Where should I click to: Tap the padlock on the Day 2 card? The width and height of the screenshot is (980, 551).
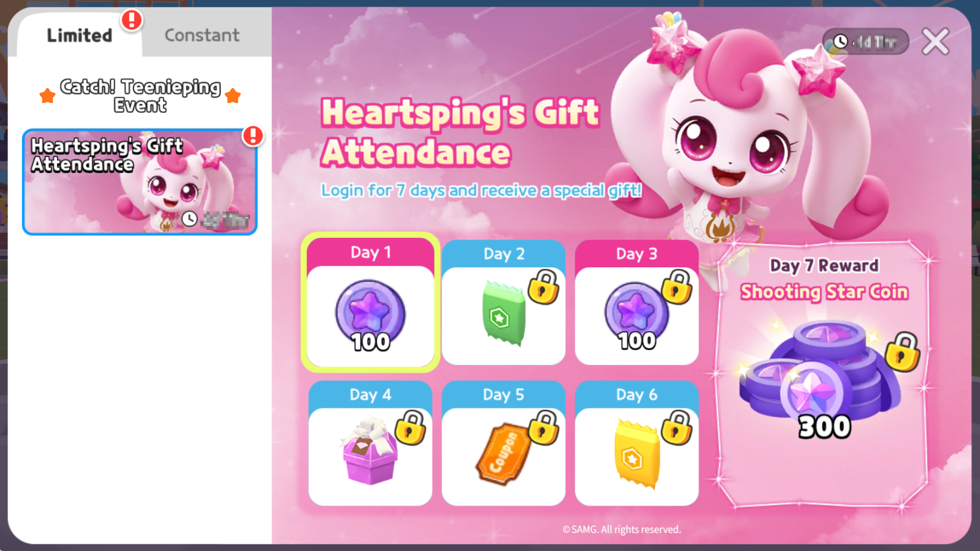point(543,287)
